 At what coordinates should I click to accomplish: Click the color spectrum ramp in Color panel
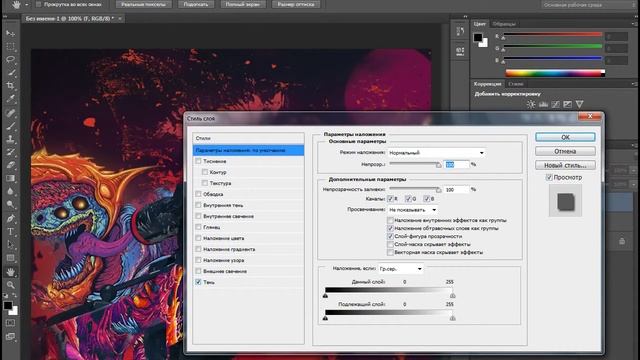(x=555, y=73)
